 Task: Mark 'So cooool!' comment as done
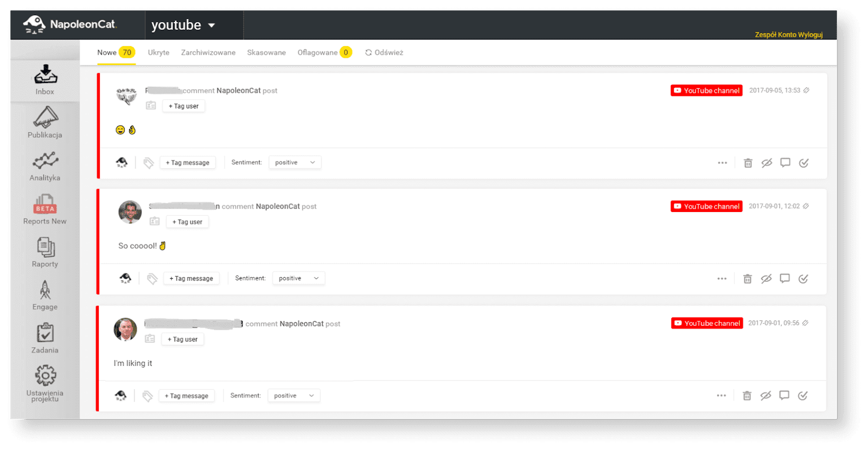pyautogui.click(x=803, y=279)
